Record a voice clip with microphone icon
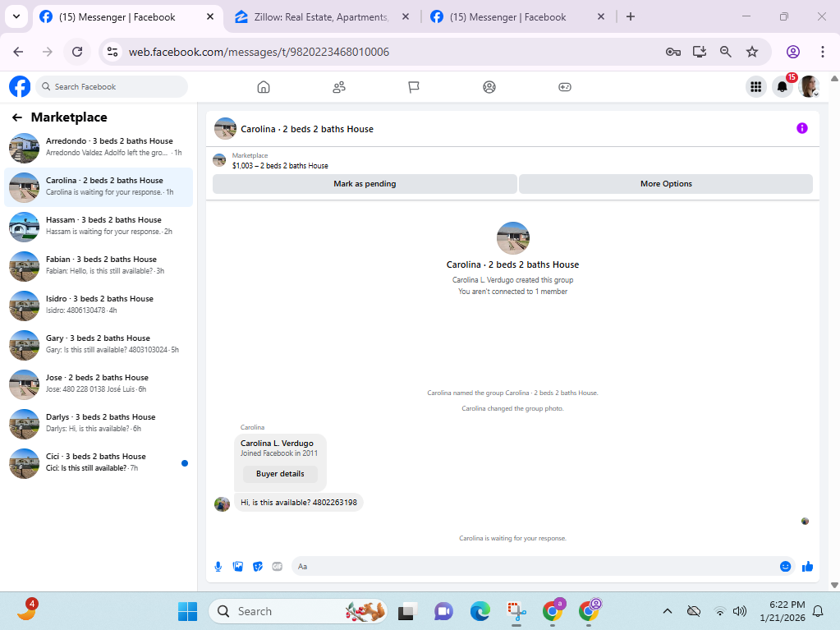Image resolution: width=840 pixels, height=630 pixels. click(218, 566)
